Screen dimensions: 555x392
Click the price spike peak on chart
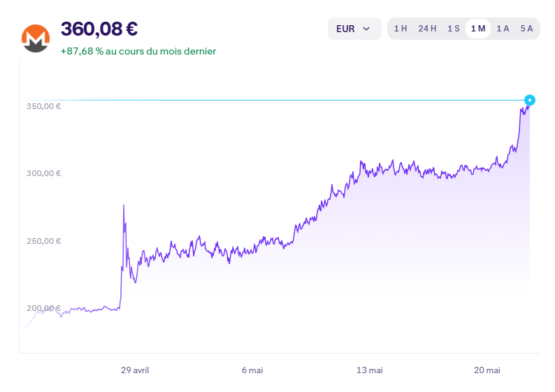pyautogui.click(x=124, y=205)
